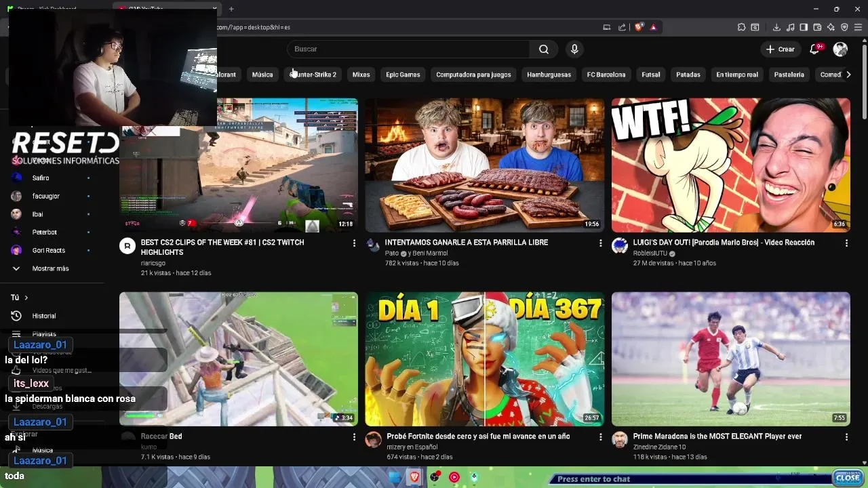Select the Pastelería category chip
Screen dimensions: 868x488
tap(789, 75)
